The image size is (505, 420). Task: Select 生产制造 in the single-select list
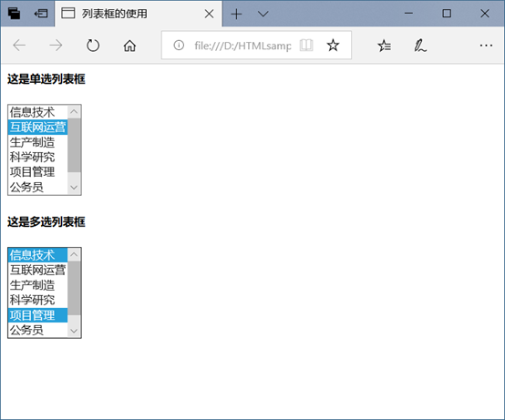[x=37, y=142]
